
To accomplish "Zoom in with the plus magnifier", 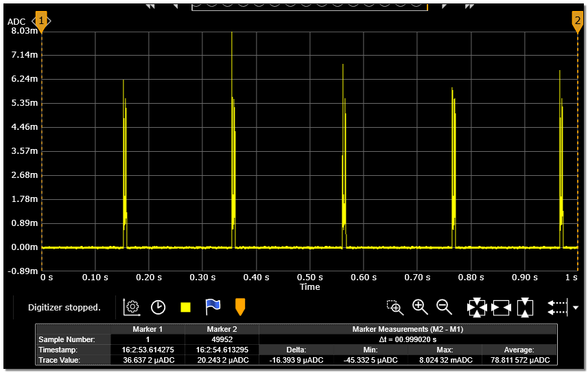I will click(x=420, y=307).
